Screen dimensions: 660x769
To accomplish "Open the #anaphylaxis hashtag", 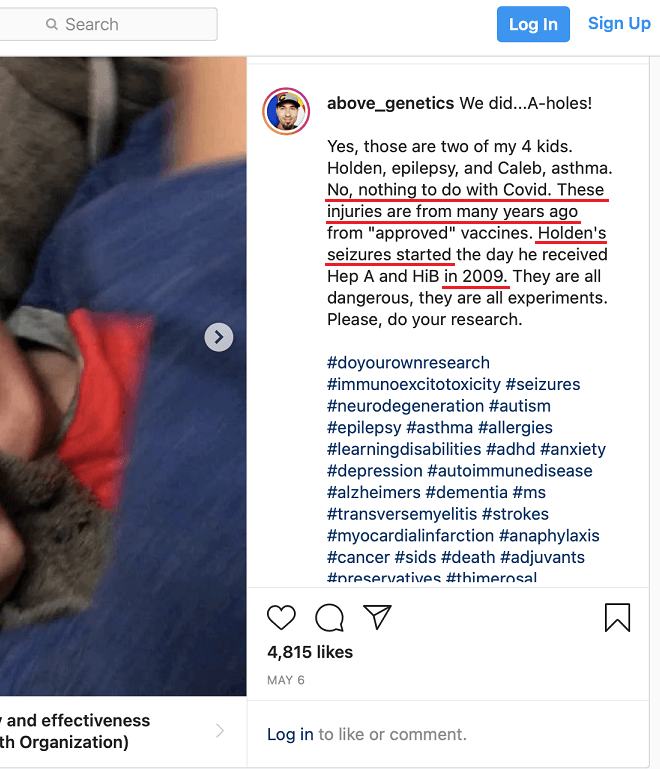I will [x=549, y=536].
